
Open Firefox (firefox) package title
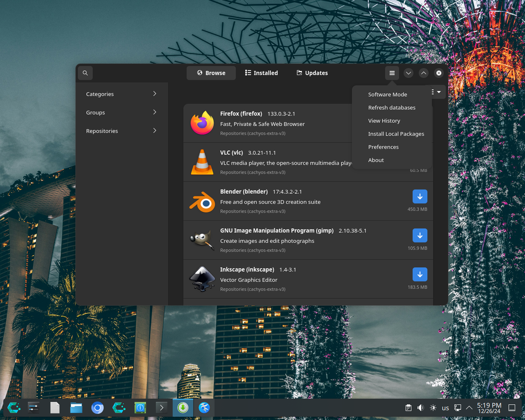(241, 114)
